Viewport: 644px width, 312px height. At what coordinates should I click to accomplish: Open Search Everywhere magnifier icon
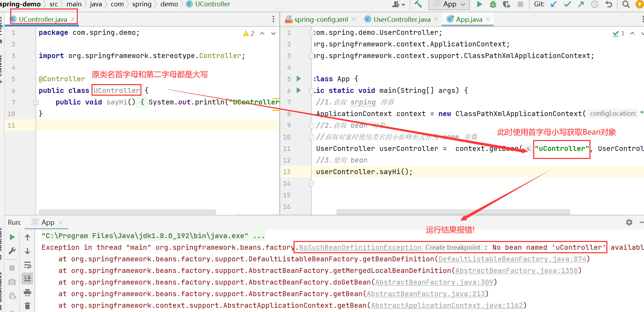point(626,4)
